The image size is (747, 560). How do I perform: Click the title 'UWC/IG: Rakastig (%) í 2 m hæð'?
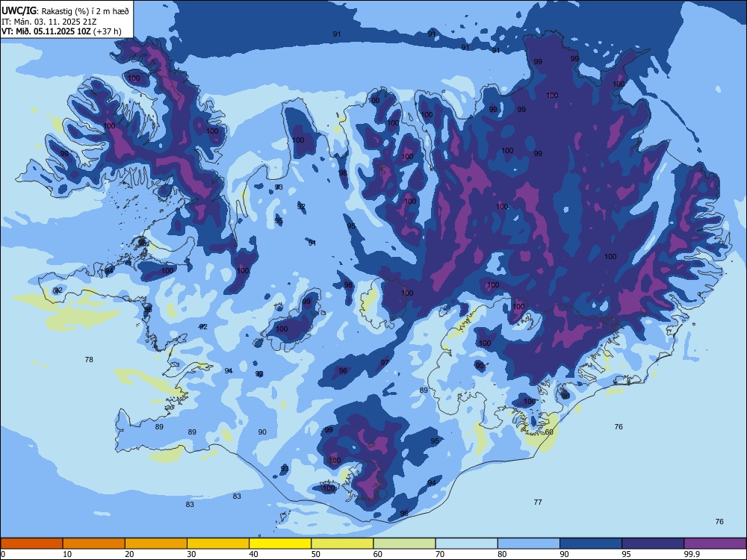pos(65,10)
